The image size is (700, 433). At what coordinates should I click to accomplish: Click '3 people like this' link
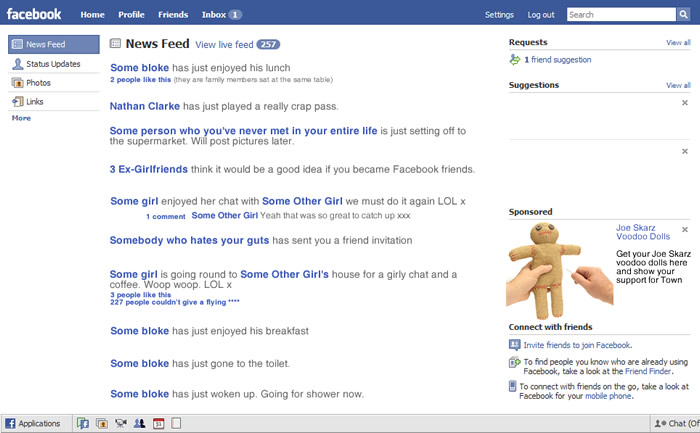point(141,295)
